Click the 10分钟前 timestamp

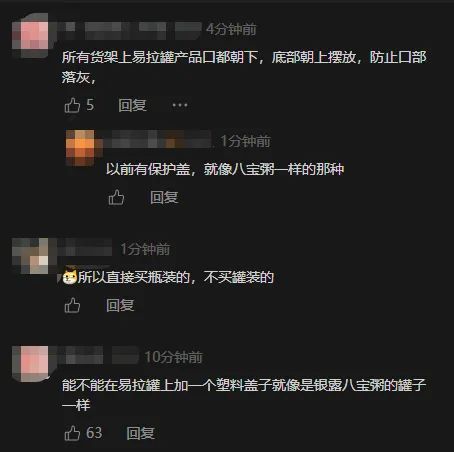(x=174, y=357)
